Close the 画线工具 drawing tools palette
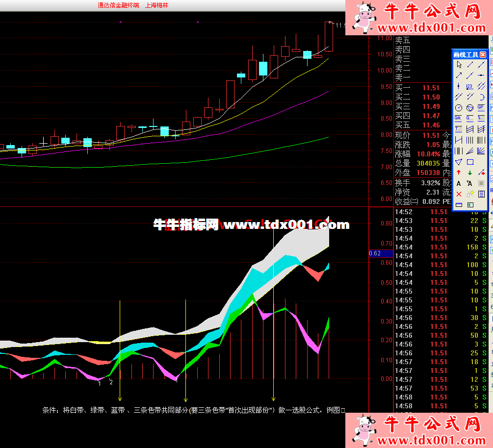The width and height of the screenshot is (493, 448). (483, 54)
